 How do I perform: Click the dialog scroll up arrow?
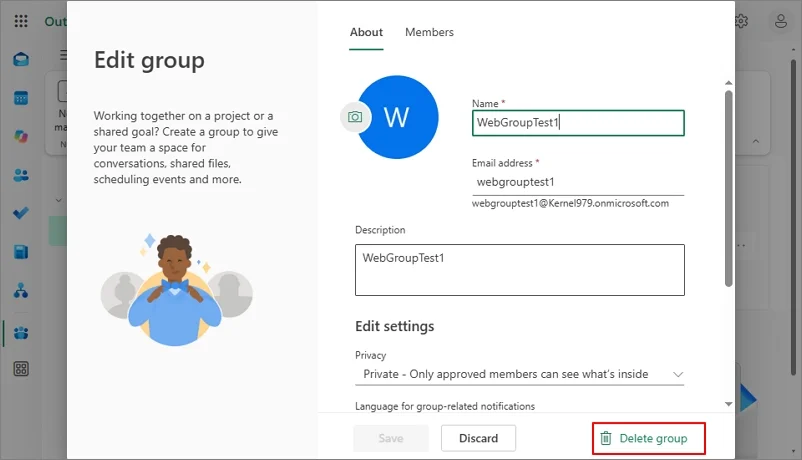pos(728,83)
